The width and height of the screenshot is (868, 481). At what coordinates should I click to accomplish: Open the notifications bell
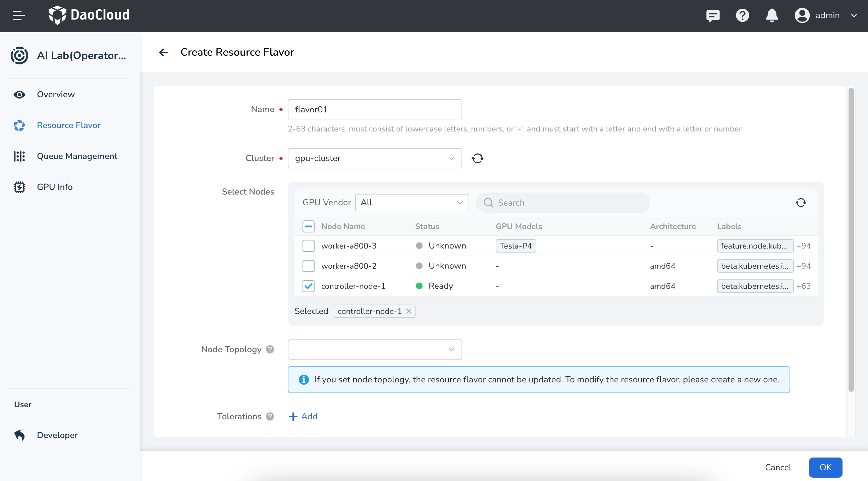click(x=772, y=15)
